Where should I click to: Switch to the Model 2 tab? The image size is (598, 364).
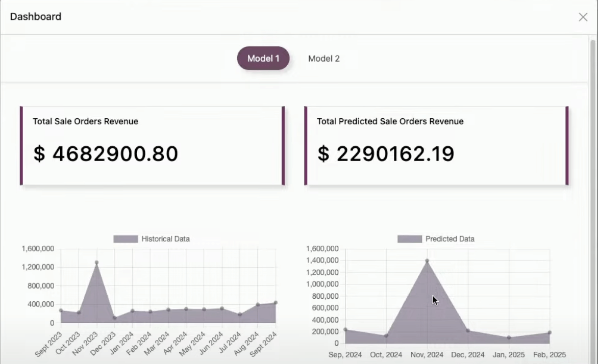click(x=323, y=59)
